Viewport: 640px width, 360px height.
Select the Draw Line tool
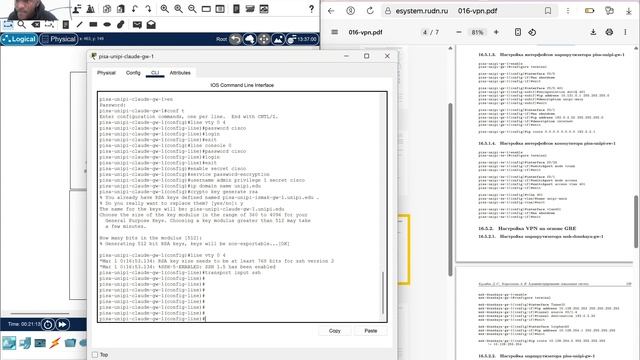(x=80, y=25)
